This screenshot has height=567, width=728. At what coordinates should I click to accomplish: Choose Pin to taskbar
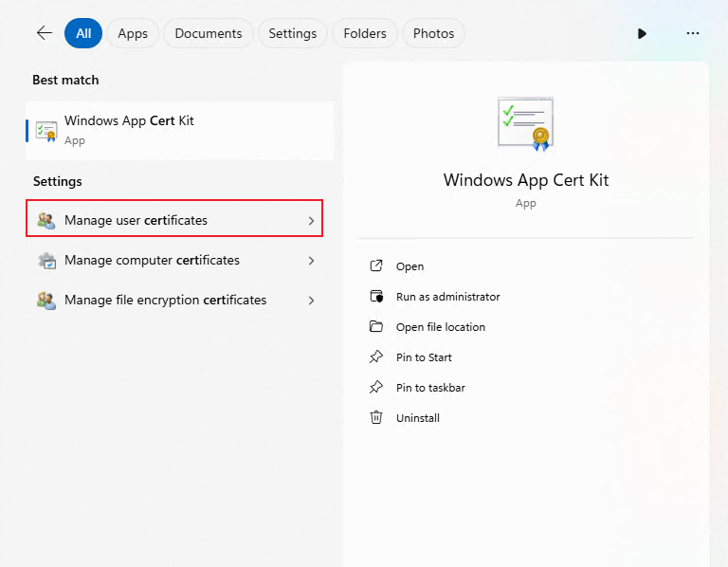click(x=430, y=388)
